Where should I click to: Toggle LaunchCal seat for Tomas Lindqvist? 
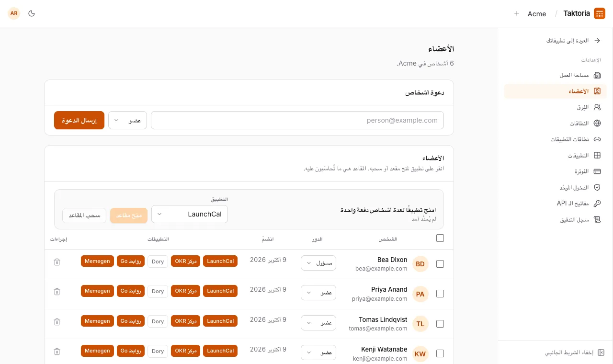point(220,321)
